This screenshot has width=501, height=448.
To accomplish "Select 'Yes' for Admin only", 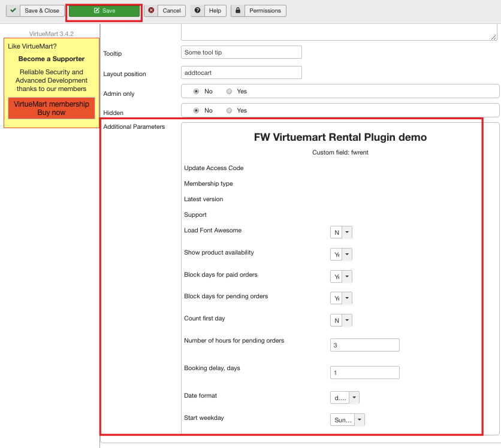I will tap(230, 92).
